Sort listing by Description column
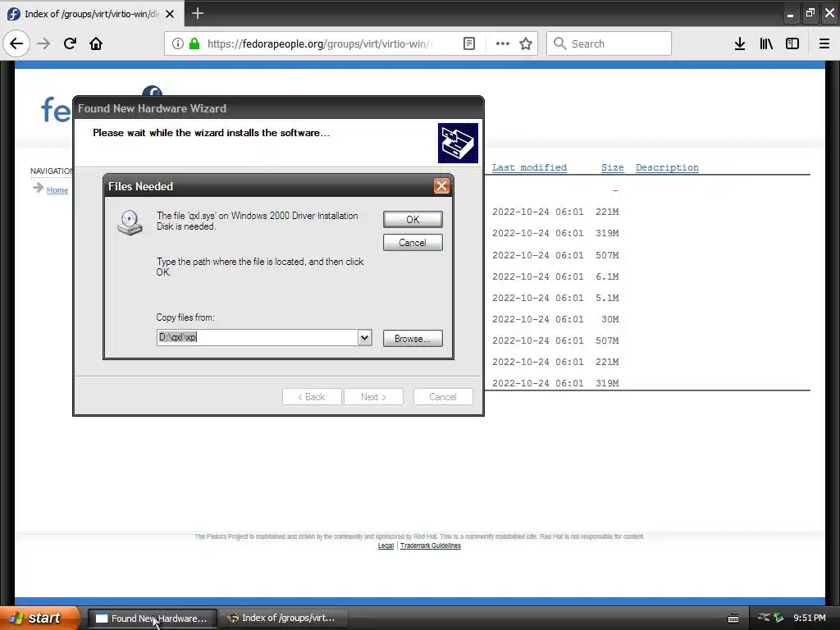Screen dimensions: 840x630 coord(667,167)
